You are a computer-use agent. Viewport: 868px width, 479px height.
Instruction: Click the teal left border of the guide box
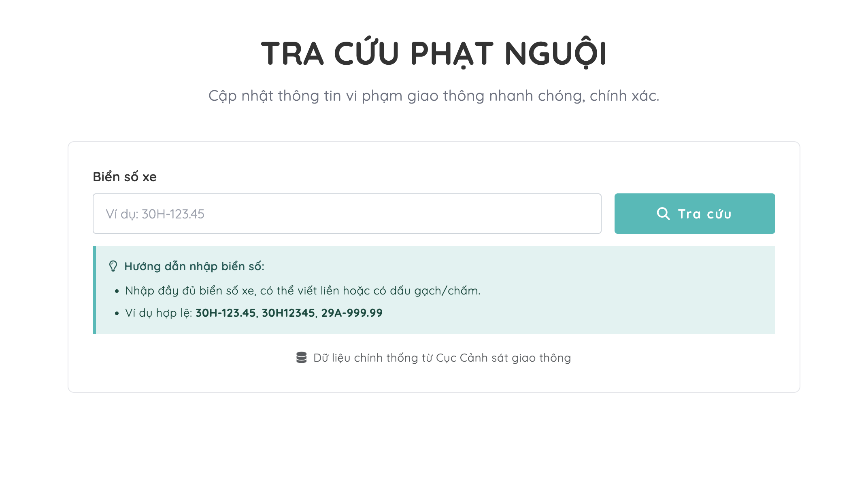94,290
